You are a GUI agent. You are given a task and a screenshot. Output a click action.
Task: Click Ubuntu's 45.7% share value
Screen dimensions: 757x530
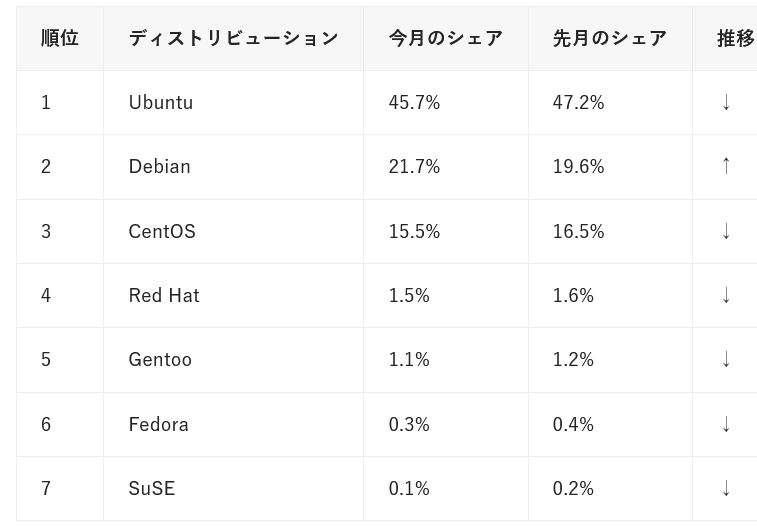[x=414, y=102]
